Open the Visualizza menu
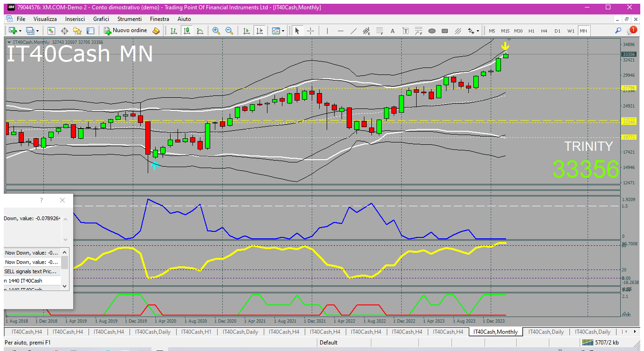Image resolution: width=644 pixels, height=351 pixels. point(45,19)
